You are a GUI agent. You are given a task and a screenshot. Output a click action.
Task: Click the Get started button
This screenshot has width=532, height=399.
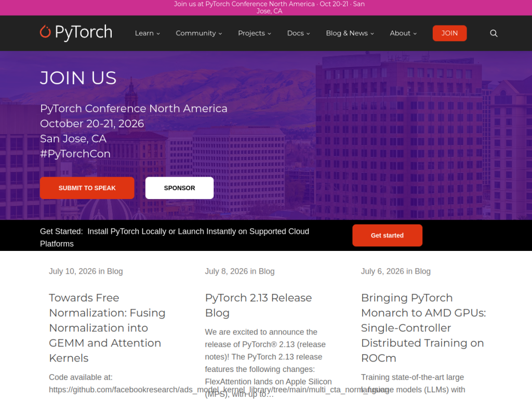[x=387, y=235]
